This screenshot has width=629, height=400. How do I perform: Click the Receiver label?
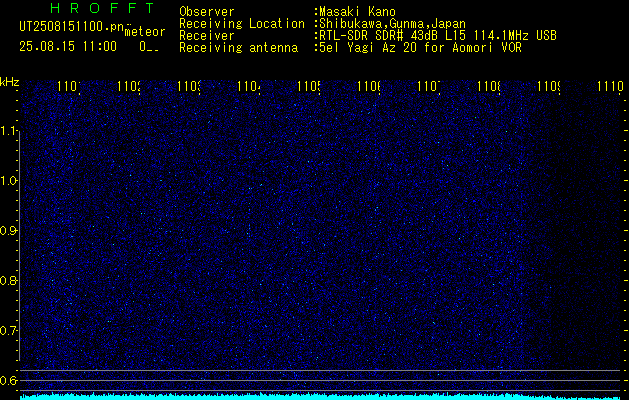207,36
